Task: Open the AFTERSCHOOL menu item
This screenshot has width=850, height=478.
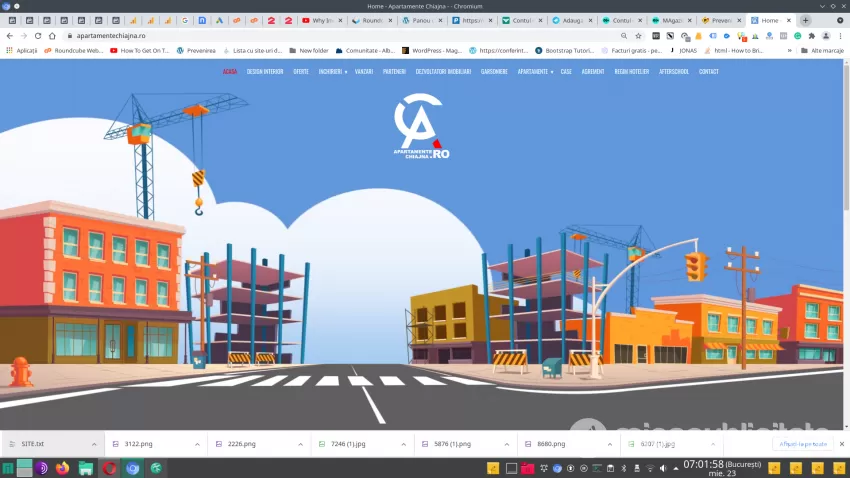Action: [674, 72]
